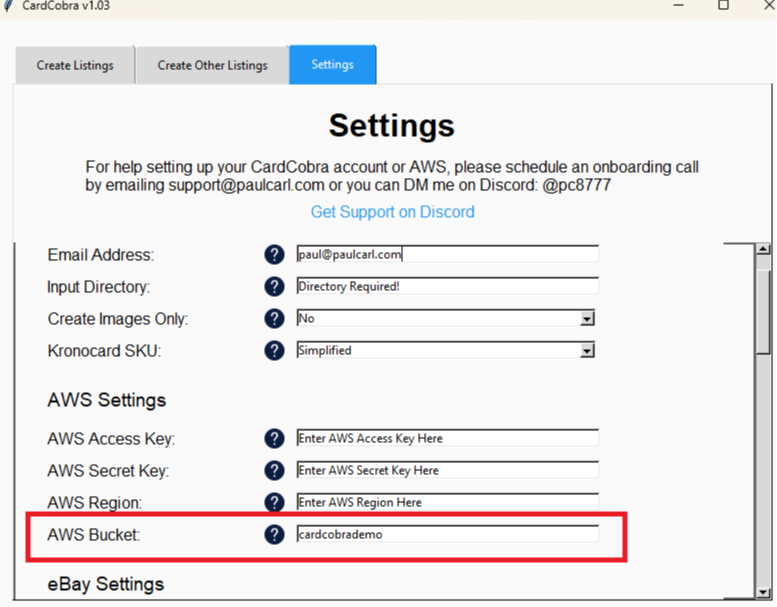
Task: Click the CardCobra v1.03 window title
Action: (x=66, y=6)
